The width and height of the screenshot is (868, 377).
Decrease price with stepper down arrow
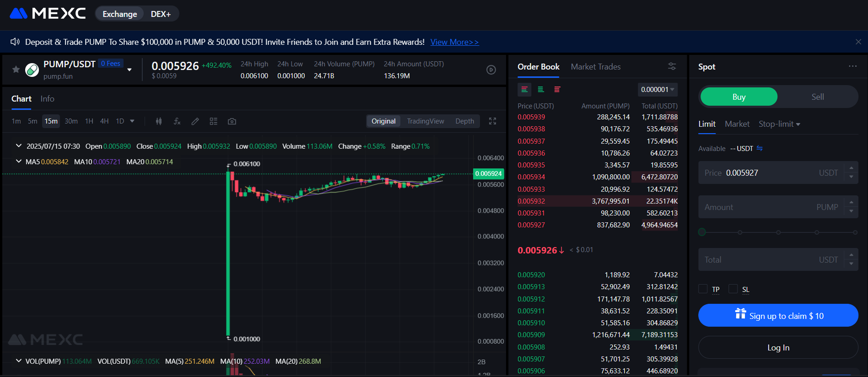[851, 177]
